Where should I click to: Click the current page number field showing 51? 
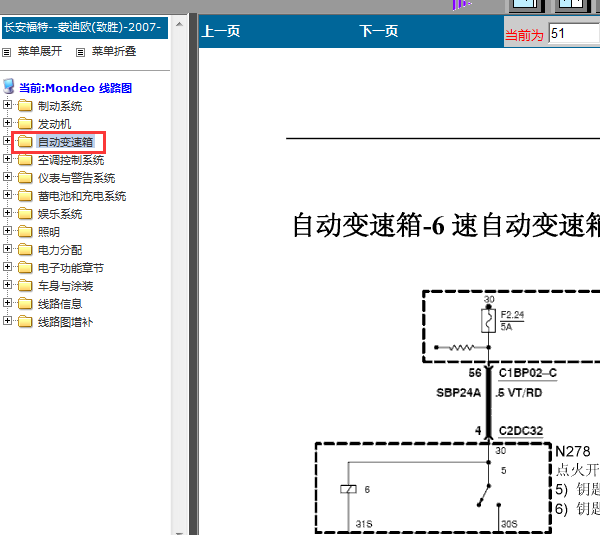(x=574, y=33)
